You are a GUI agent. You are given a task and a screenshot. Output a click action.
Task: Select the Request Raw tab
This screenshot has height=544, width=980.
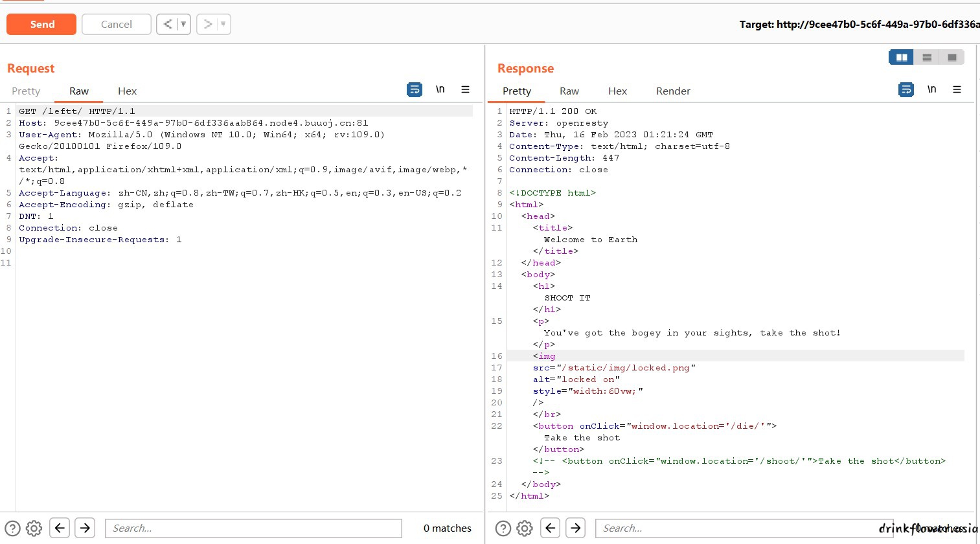coord(79,91)
